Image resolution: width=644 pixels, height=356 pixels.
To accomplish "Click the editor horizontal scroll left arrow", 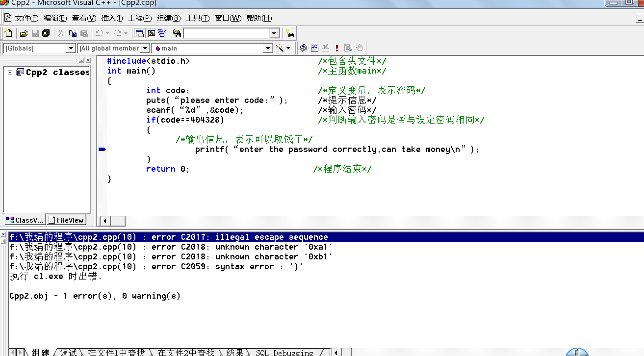I will coord(105,221).
